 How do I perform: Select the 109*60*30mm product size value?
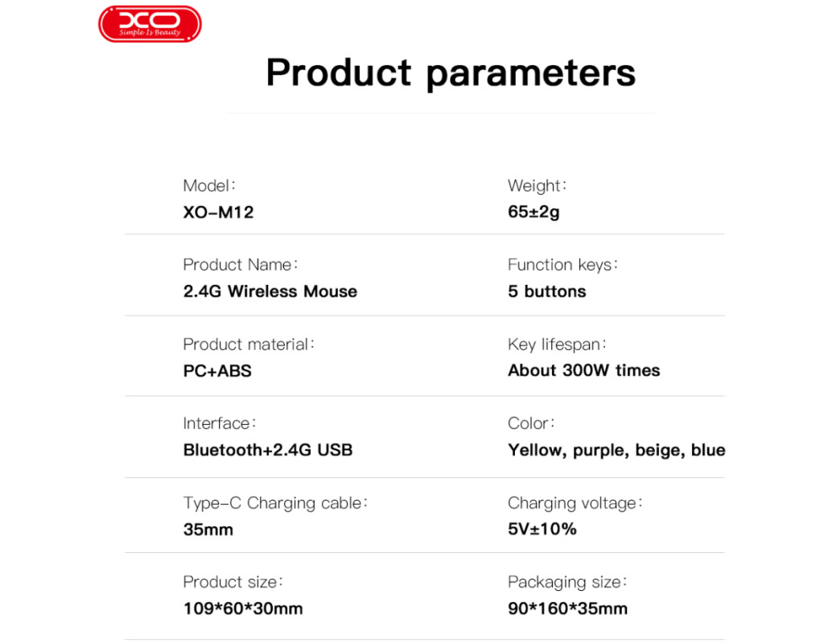point(243,609)
